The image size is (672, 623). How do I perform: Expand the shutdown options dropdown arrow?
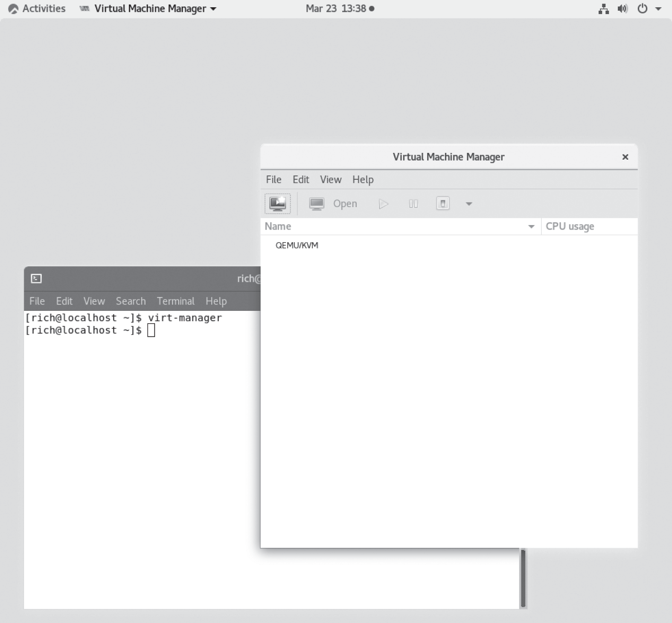tap(469, 204)
